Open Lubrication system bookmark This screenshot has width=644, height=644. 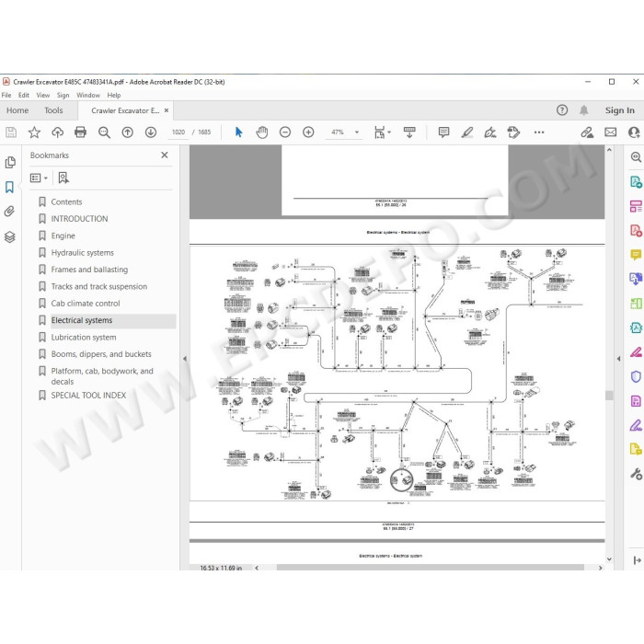(x=84, y=338)
